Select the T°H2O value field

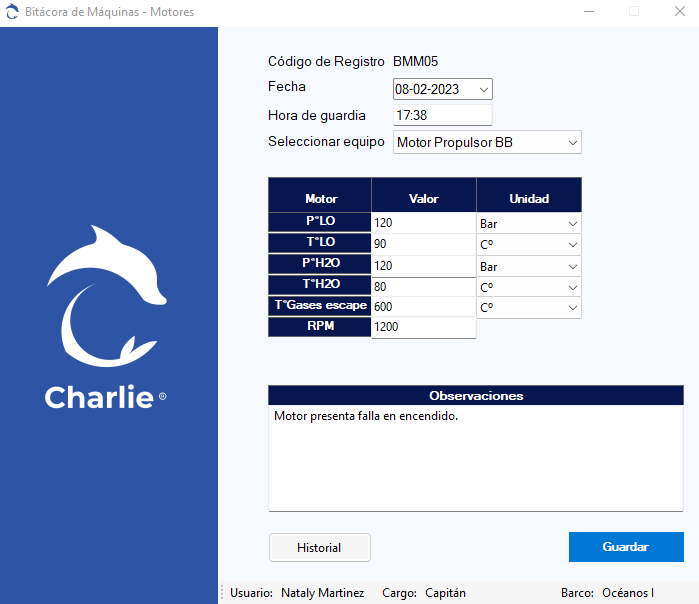(423, 287)
